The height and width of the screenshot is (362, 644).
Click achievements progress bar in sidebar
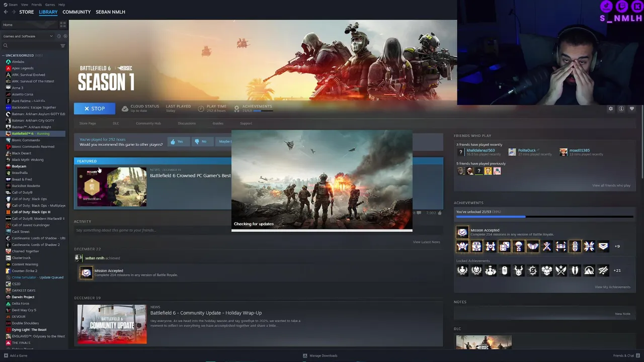click(544, 217)
